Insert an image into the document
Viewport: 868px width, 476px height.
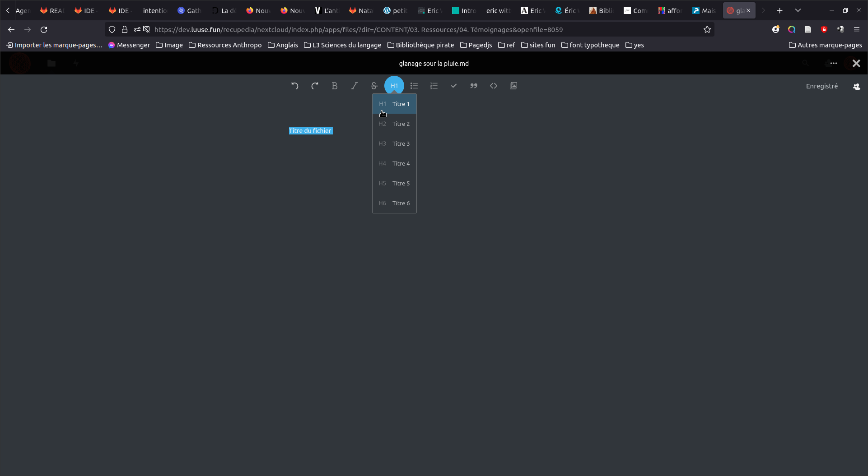coord(513,86)
